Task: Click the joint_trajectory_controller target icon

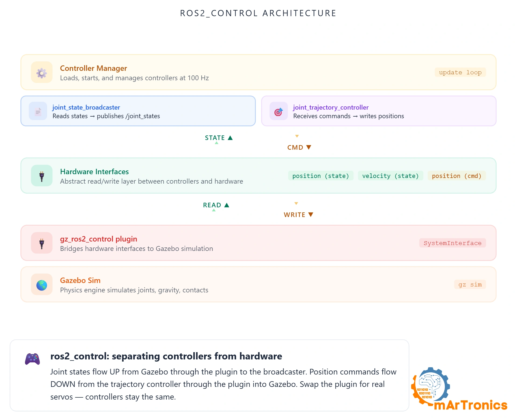Action: pos(279,111)
